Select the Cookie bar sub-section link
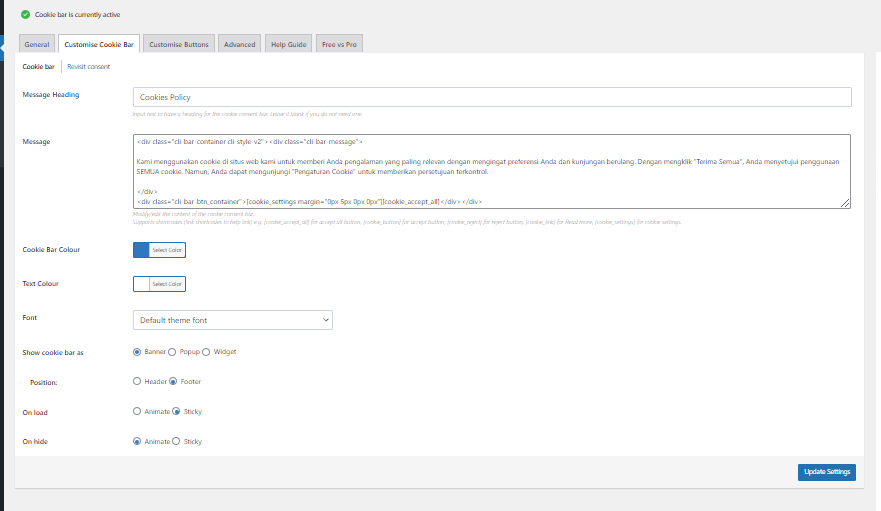Screen dimensions: 881x511 pyautogui.click(x=38, y=67)
